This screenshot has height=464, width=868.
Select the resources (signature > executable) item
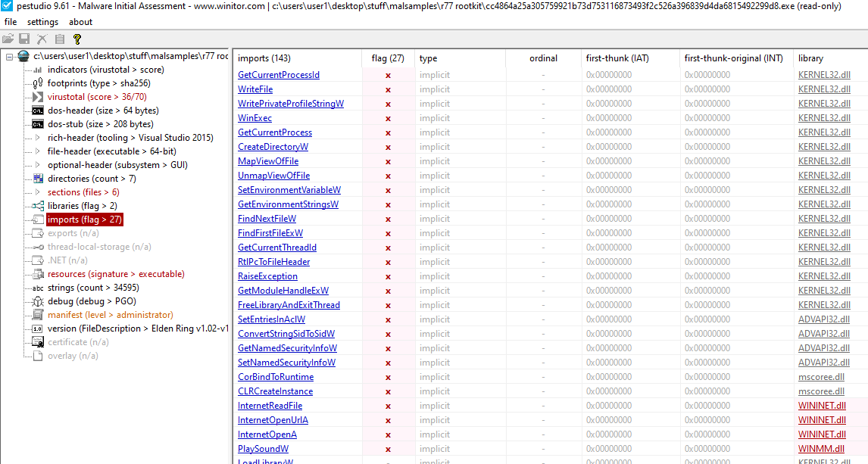click(x=116, y=274)
